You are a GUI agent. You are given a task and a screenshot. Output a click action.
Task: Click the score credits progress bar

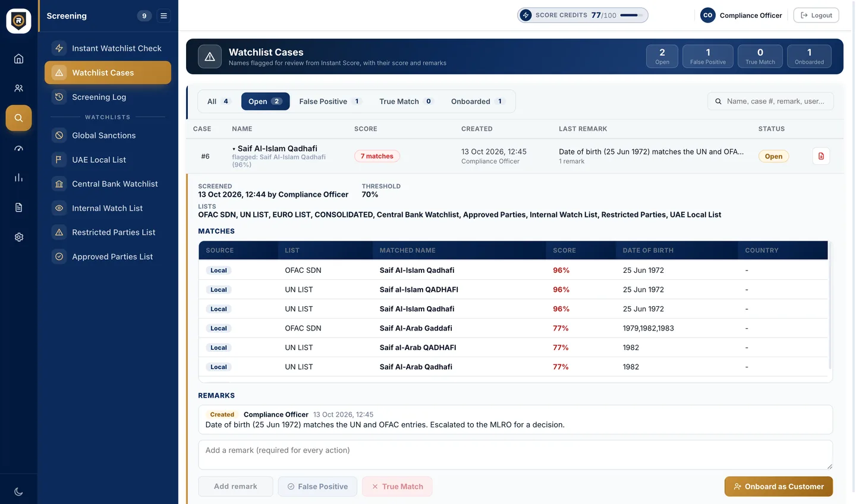631,15
